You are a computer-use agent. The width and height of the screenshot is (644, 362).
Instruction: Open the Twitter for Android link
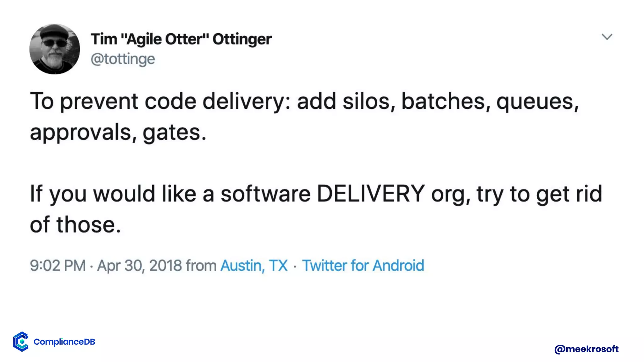(363, 266)
